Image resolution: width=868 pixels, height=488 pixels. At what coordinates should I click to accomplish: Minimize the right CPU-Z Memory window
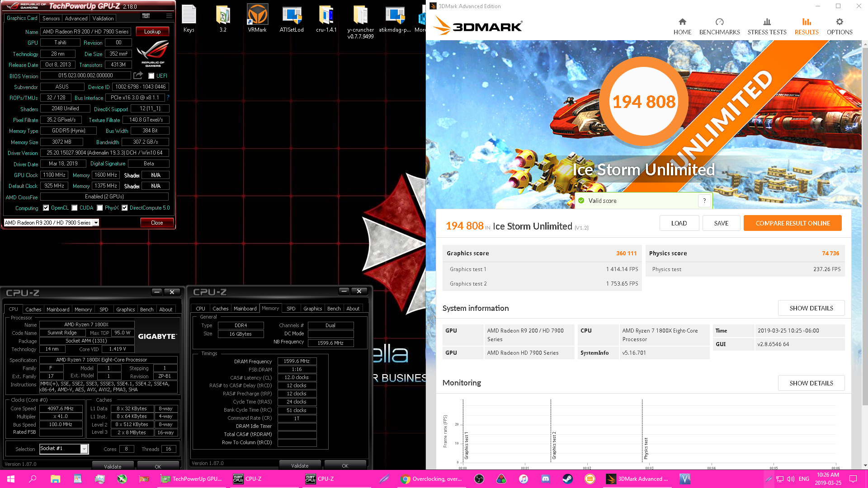pos(344,291)
